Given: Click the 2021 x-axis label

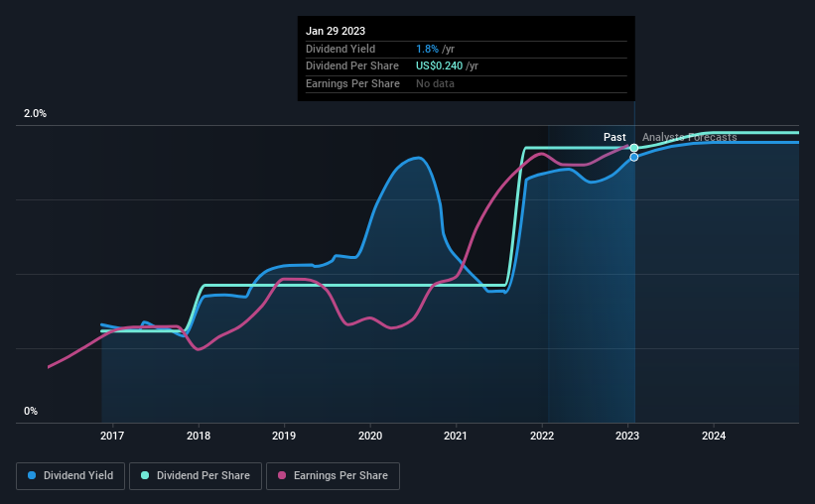Looking at the screenshot, I should click(456, 436).
